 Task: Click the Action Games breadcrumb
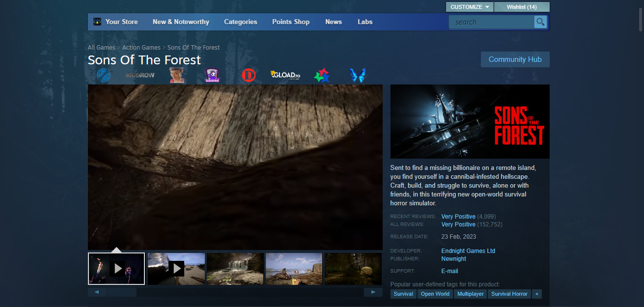tap(141, 48)
